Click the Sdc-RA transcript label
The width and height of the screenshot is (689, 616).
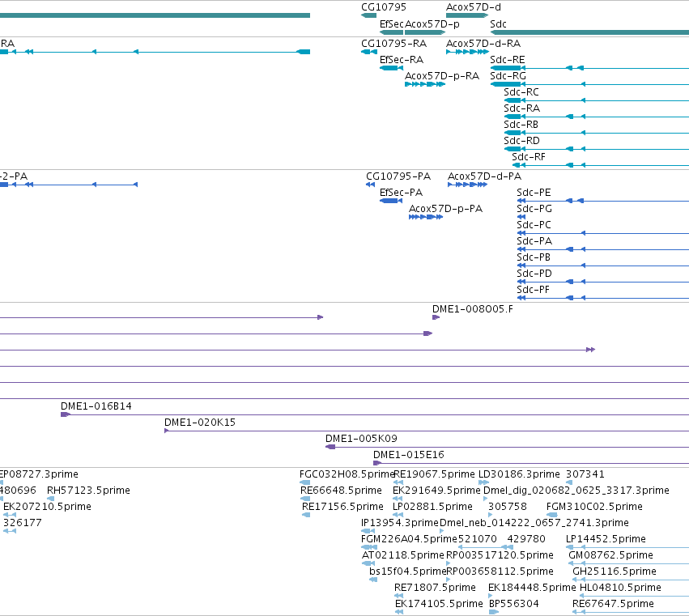click(521, 108)
